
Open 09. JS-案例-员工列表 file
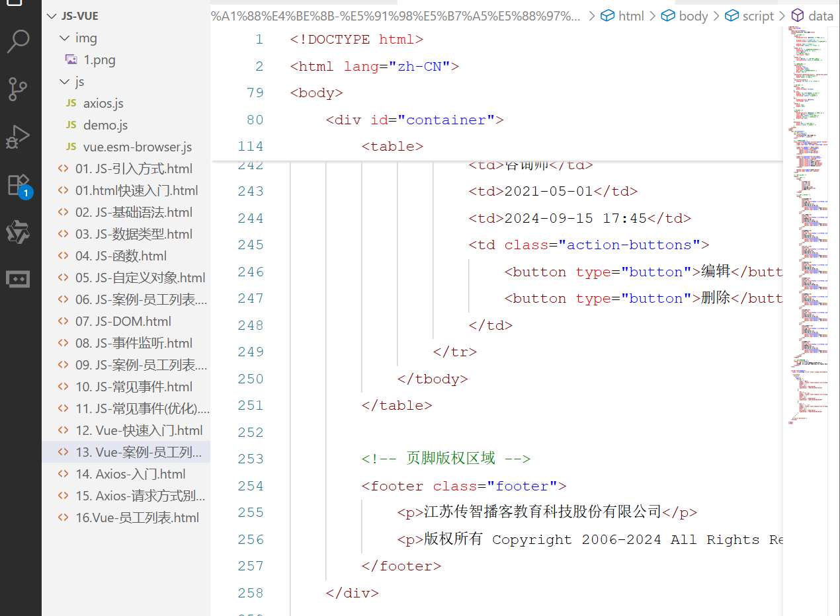pos(126,365)
